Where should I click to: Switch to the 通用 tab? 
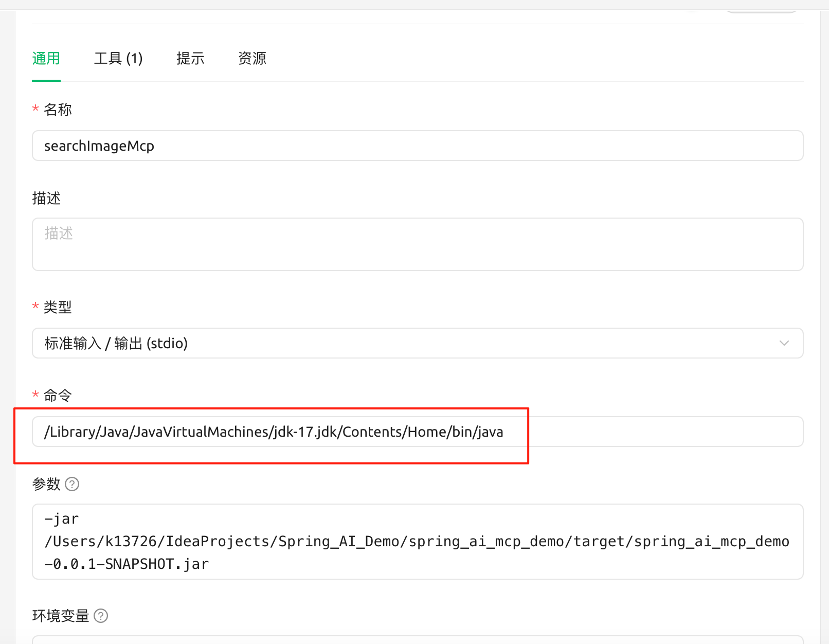pyautogui.click(x=46, y=59)
